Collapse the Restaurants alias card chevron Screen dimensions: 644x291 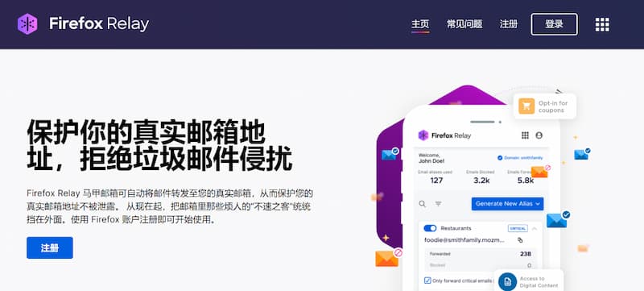coord(534,228)
